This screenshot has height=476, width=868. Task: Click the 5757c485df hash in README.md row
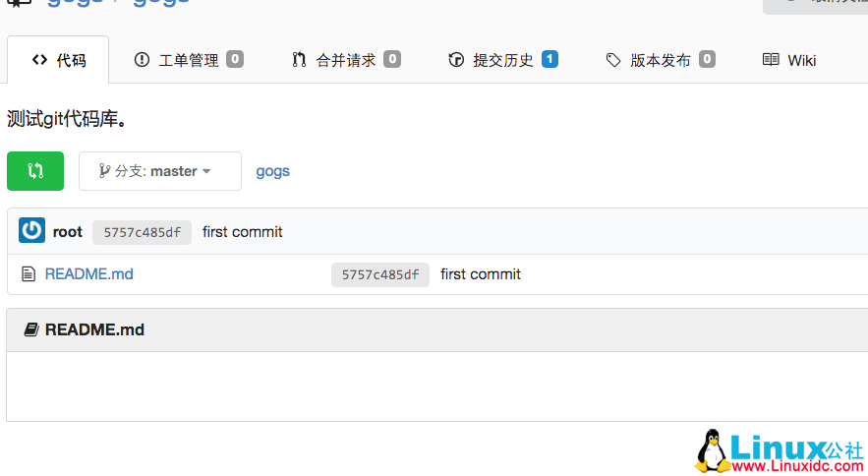(380, 274)
